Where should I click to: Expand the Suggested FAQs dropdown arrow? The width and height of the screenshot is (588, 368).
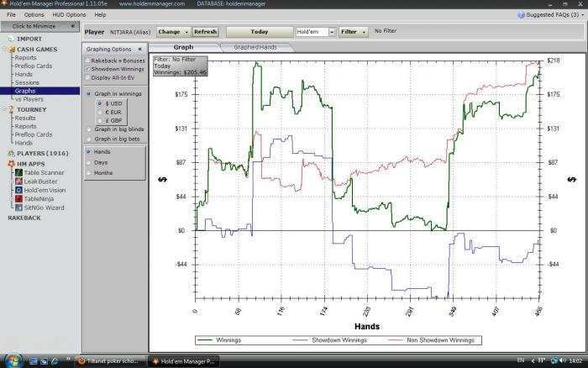point(582,15)
